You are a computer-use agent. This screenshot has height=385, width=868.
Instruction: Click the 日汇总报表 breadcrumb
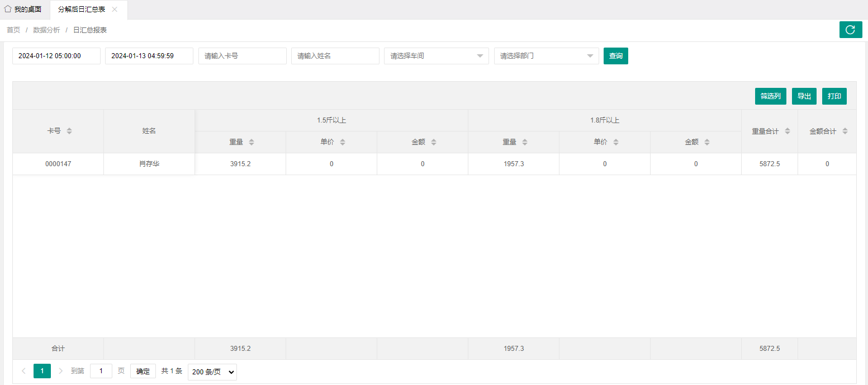[x=90, y=30]
